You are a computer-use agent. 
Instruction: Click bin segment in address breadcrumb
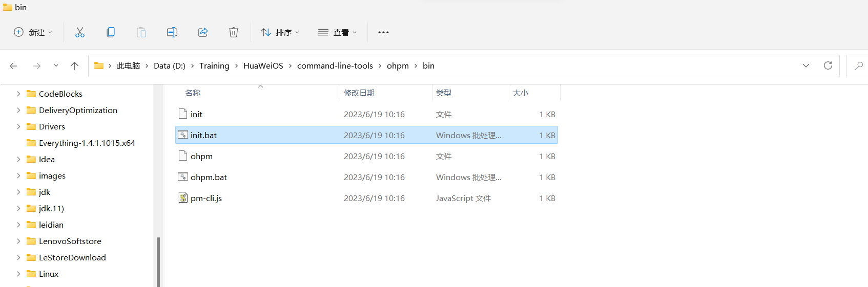(x=428, y=65)
